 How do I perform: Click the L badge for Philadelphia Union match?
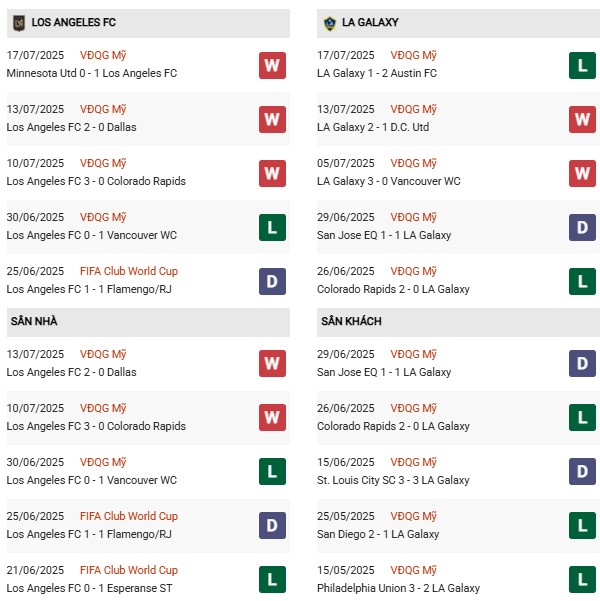click(583, 579)
